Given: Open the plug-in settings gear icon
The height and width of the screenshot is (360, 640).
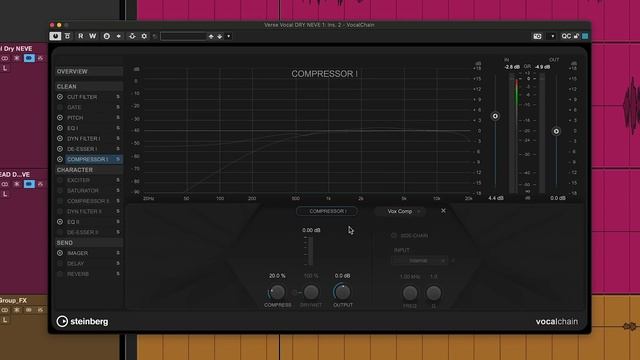Looking at the screenshot, I should (x=144, y=36).
